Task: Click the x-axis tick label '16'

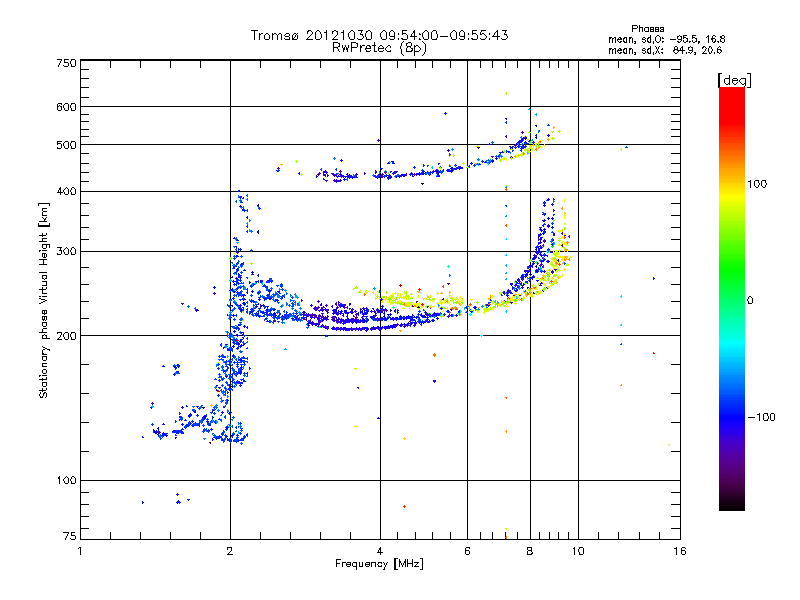Action: click(x=680, y=551)
